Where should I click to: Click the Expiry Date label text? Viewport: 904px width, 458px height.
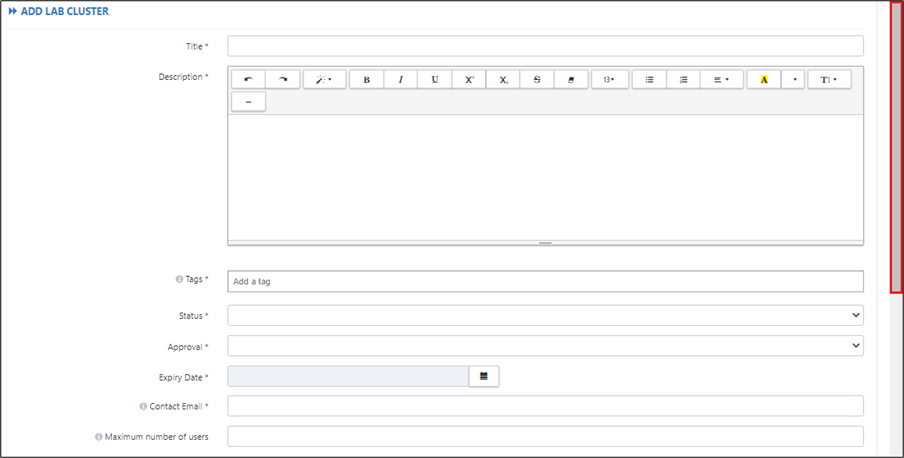(181, 378)
